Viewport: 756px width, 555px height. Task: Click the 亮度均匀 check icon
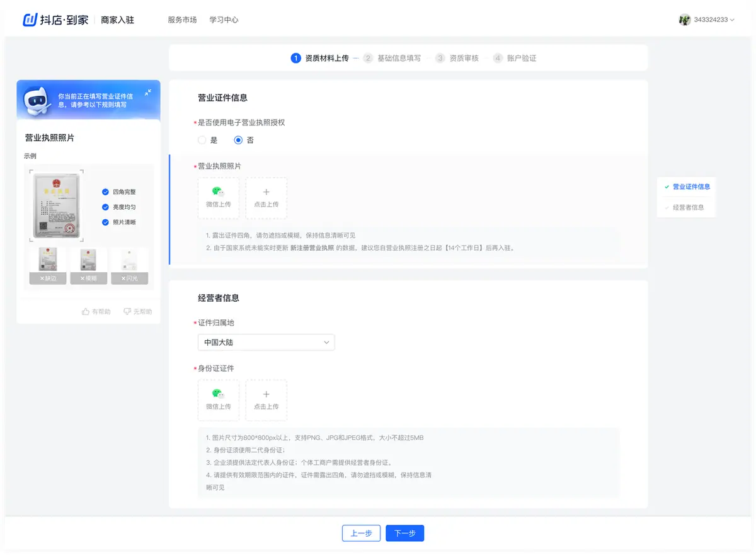(105, 207)
